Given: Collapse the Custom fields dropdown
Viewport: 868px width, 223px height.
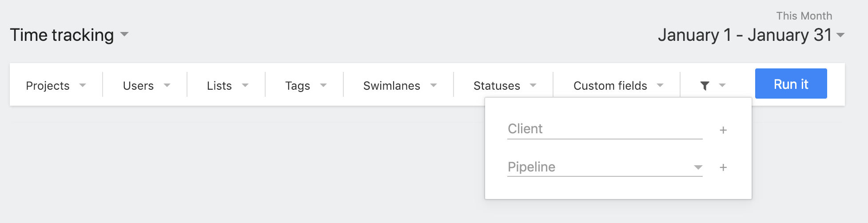Looking at the screenshot, I should (x=618, y=85).
